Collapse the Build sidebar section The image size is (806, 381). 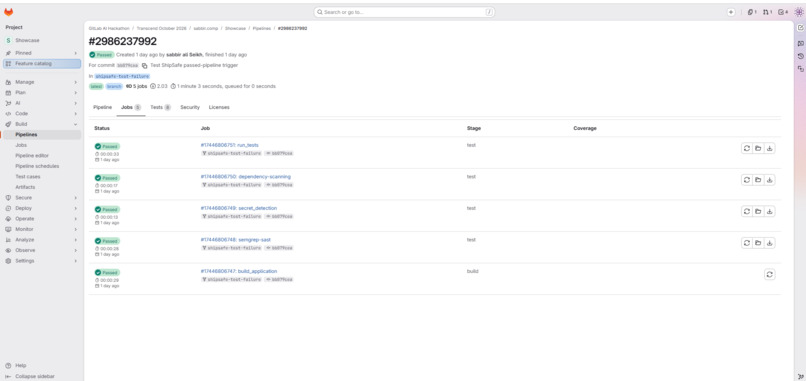pos(42,124)
